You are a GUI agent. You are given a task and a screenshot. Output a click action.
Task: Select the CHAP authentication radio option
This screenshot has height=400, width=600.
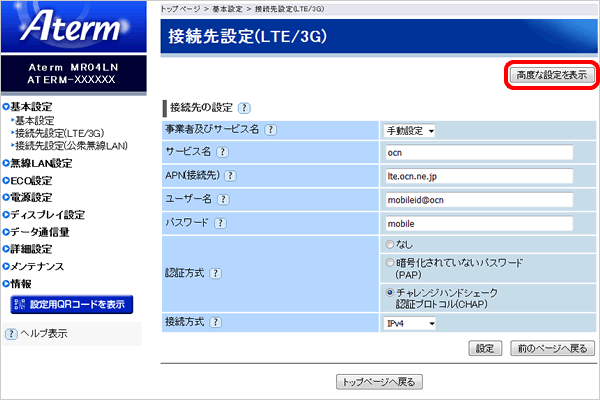pyautogui.click(x=389, y=292)
